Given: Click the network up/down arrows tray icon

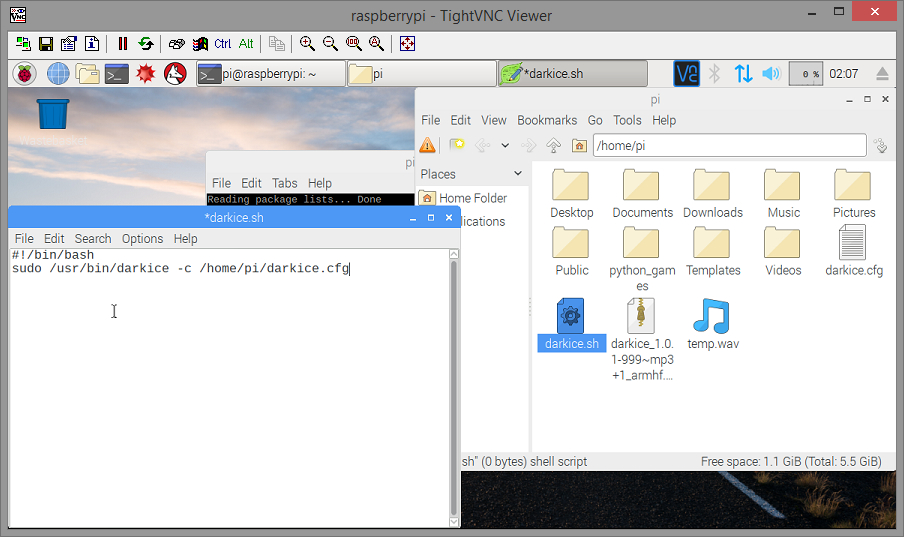Looking at the screenshot, I should [743, 74].
